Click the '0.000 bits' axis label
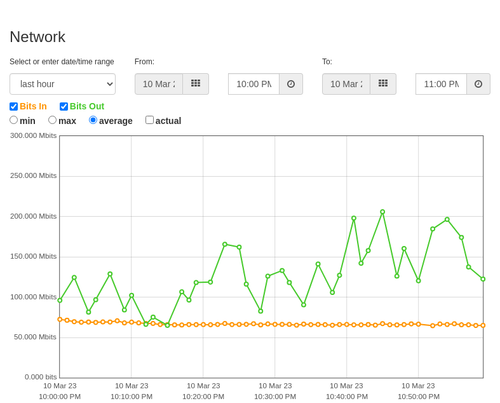Viewport: 500px width, 403px height. (41, 377)
